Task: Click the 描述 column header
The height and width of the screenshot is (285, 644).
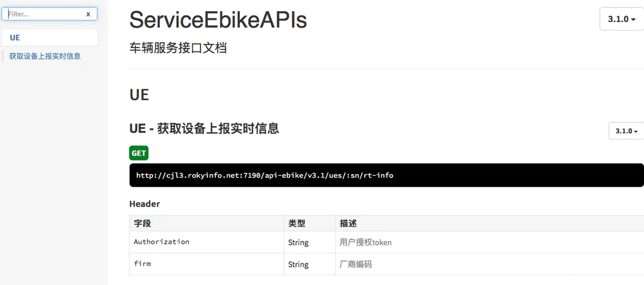Action: [489, 223]
